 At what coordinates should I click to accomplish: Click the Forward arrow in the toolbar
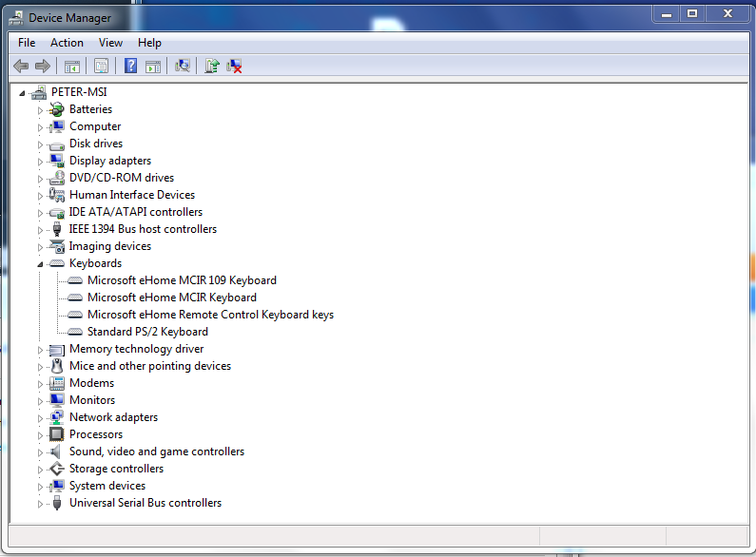pyautogui.click(x=42, y=66)
